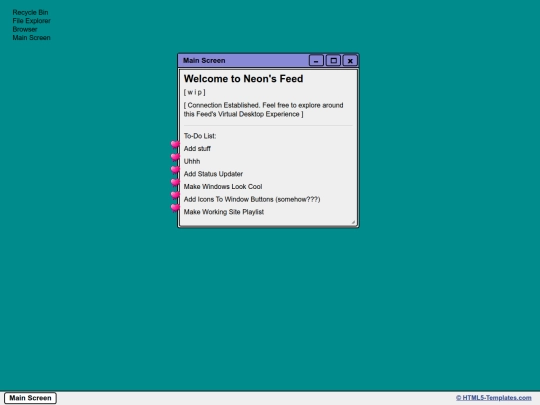Visit the HTML5-Templates.com link
Viewport: 540px width, 405px height.
click(x=494, y=398)
